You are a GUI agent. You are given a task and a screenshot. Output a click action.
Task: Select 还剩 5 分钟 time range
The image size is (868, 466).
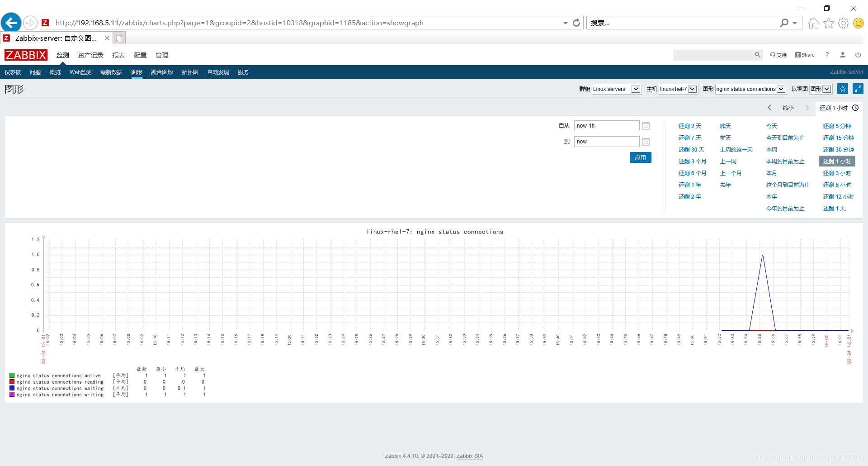837,126
